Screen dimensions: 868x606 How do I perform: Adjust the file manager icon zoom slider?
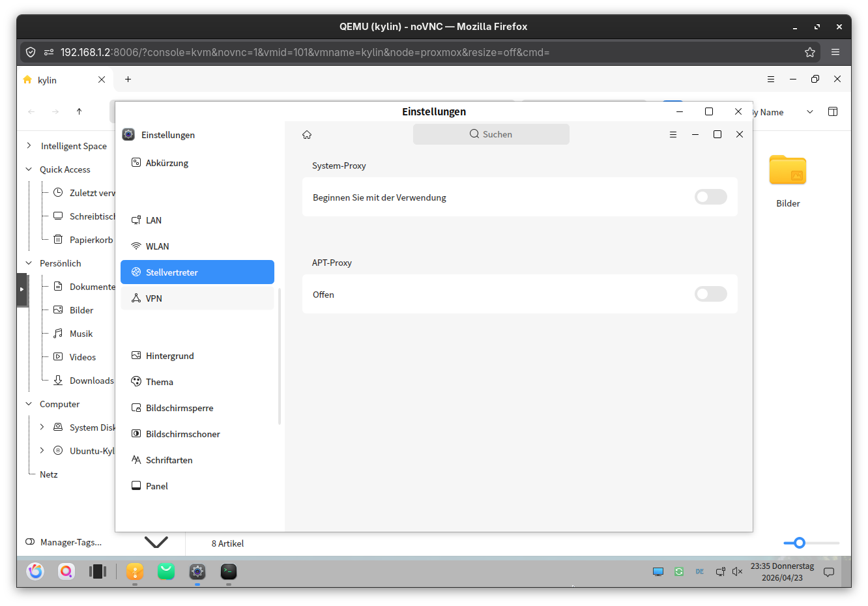(x=800, y=543)
